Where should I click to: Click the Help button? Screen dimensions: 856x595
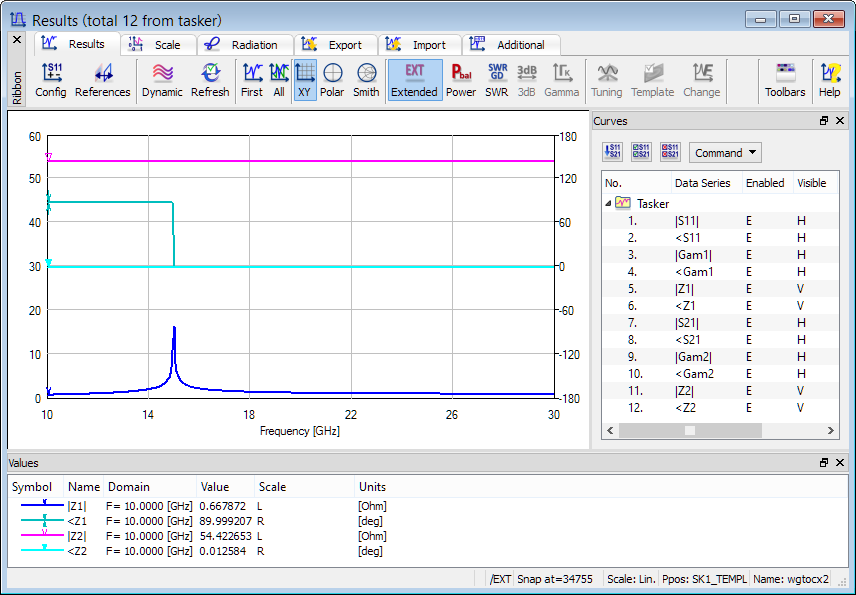click(x=830, y=80)
